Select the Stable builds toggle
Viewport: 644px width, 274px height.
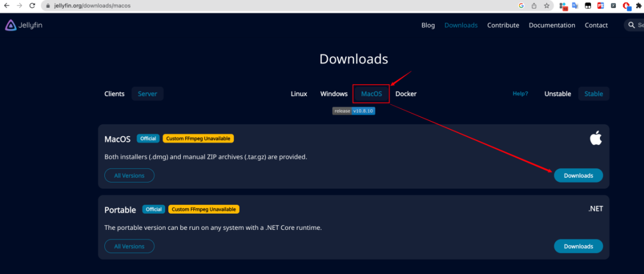[x=593, y=94]
